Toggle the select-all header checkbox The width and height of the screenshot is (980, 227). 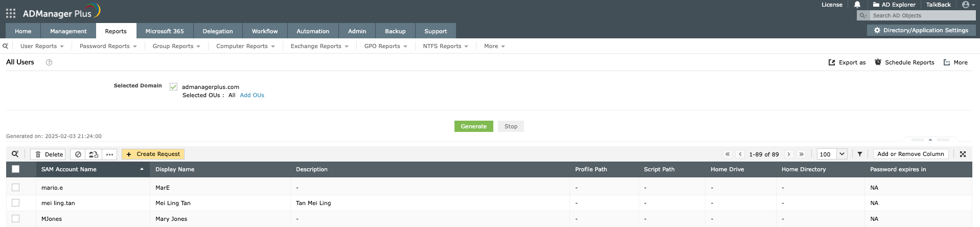click(15, 169)
